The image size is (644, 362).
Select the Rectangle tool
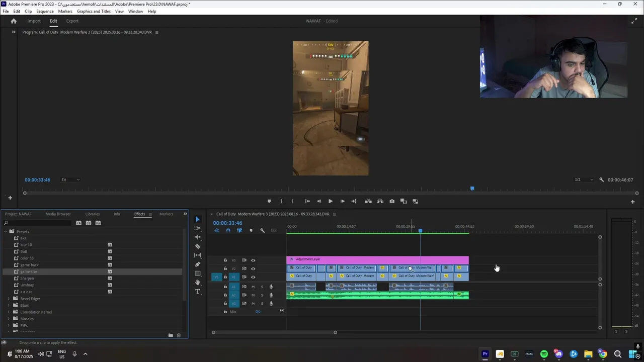click(x=198, y=274)
